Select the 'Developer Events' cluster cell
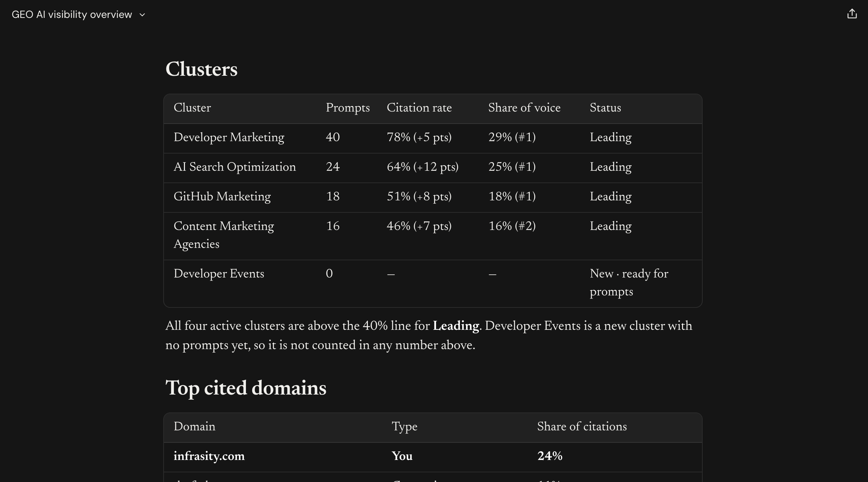 [219, 274]
